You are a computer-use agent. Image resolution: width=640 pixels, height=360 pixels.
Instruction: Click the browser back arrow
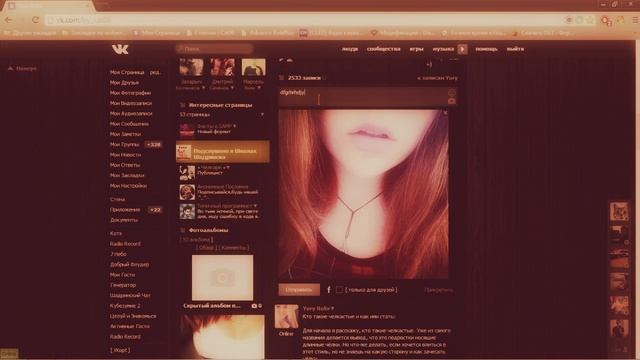pos(9,20)
